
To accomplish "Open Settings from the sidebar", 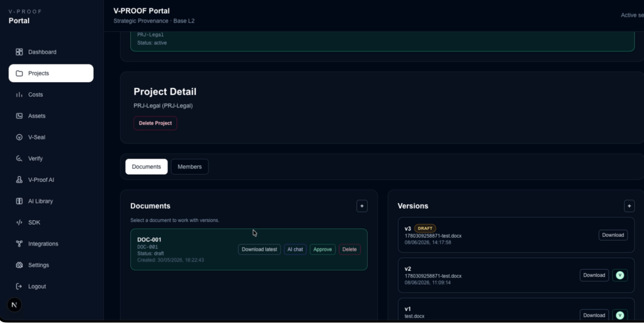I will pyautogui.click(x=51, y=265).
